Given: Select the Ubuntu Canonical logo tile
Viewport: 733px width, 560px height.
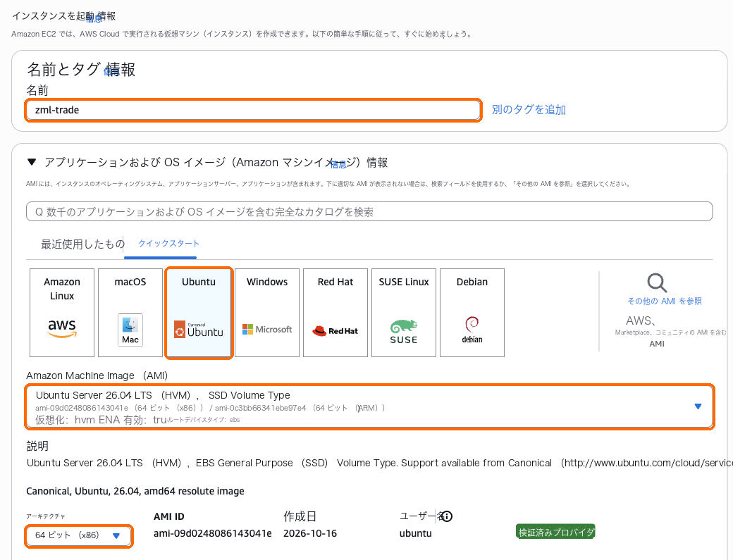Looking at the screenshot, I should 199,313.
